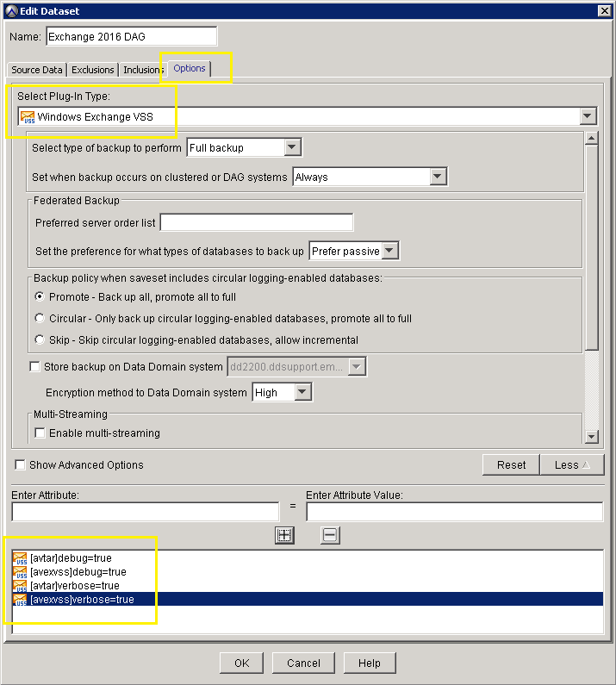Image resolution: width=616 pixels, height=685 pixels.
Task: Click the Reset button
Action: coord(511,464)
